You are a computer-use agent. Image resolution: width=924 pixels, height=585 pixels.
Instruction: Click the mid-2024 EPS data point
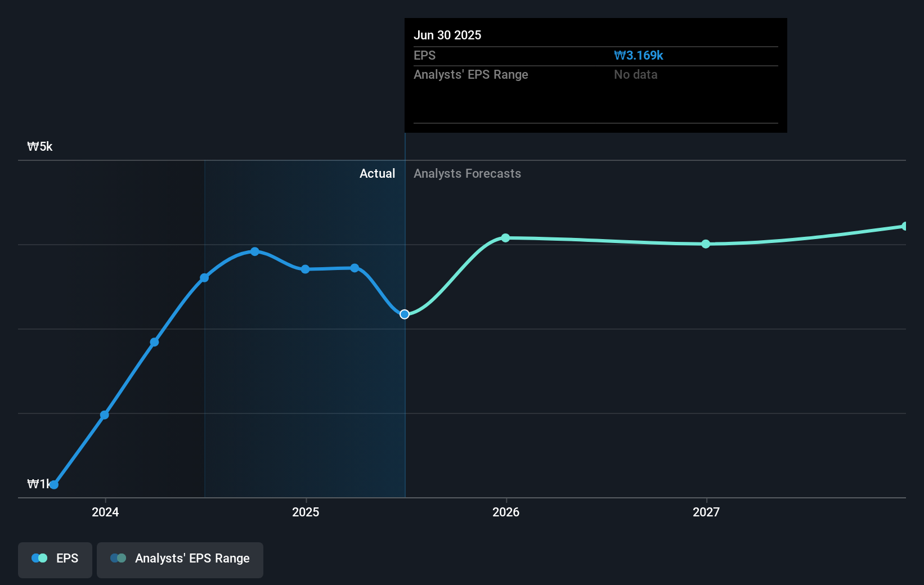click(x=155, y=341)
